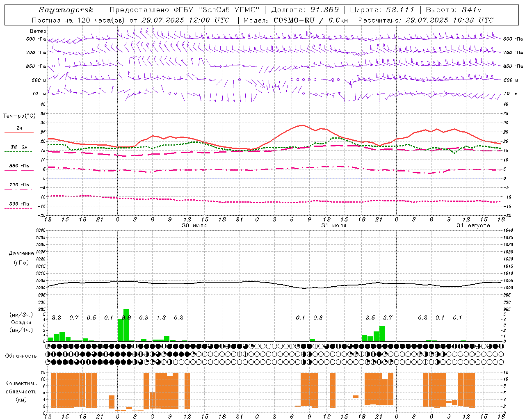525x420 pixels.
Task: Click the 3.5 precipitation total value
Action: point(370,318)
